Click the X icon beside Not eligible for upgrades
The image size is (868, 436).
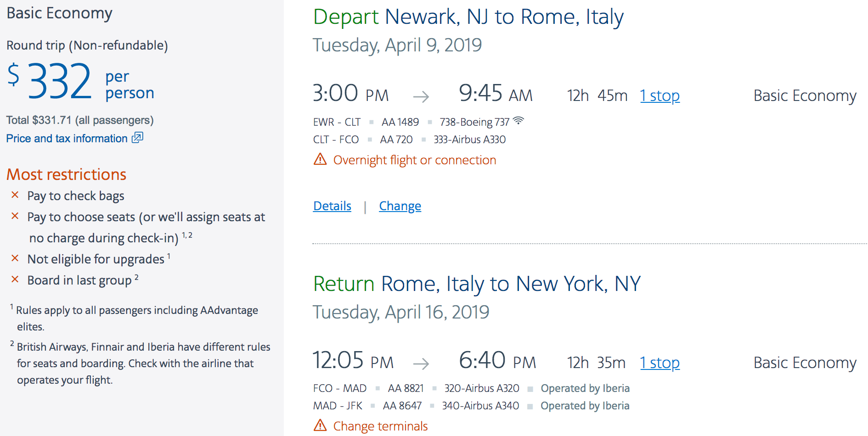[x=15, y=258]
